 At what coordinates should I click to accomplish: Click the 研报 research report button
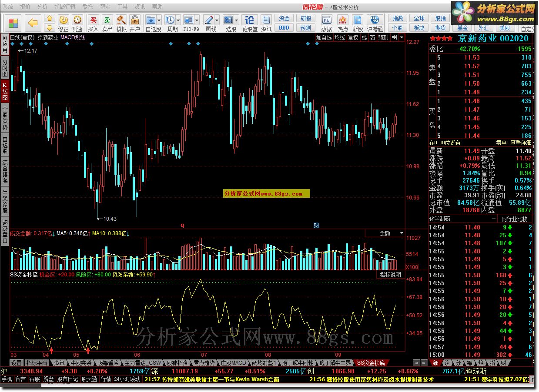(306, 18)
